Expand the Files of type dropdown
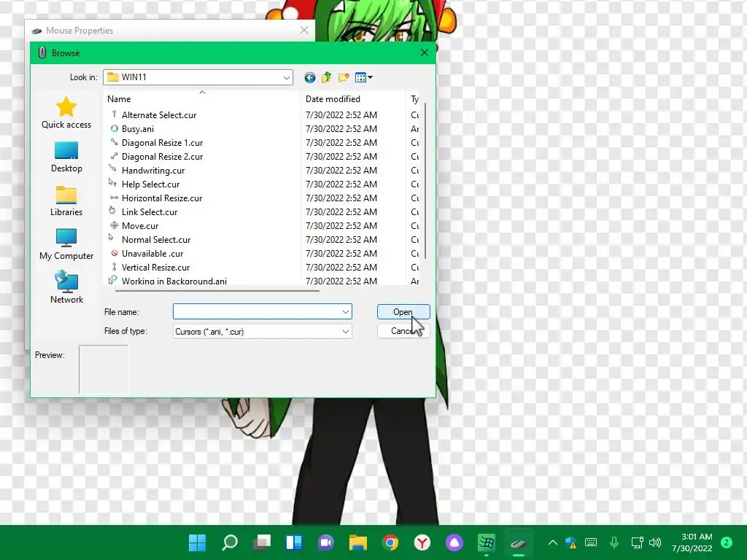 point(345,332)
